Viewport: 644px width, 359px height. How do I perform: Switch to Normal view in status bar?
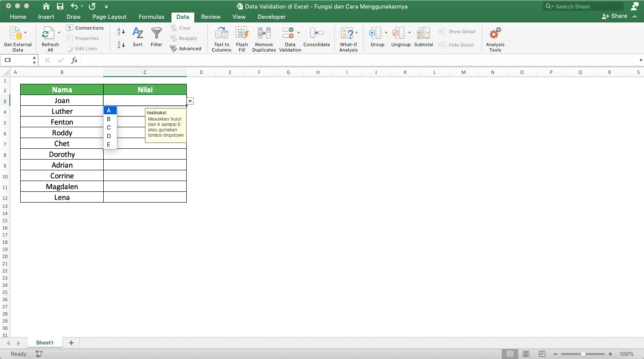pos(510,354)
